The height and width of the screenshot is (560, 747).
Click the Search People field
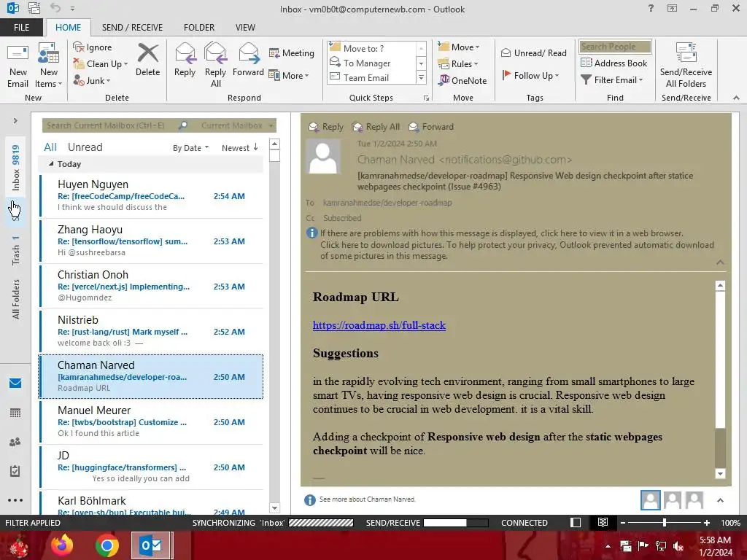[615, 46]
